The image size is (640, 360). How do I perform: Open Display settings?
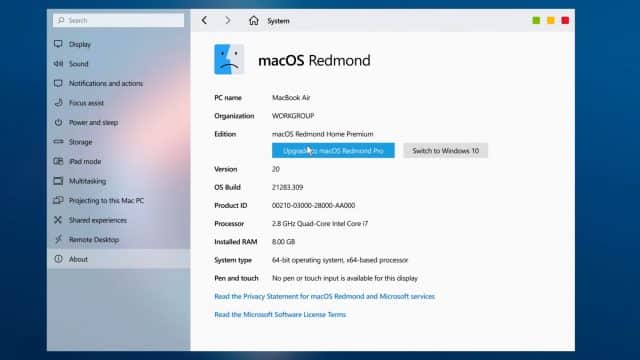click(118, 44)
